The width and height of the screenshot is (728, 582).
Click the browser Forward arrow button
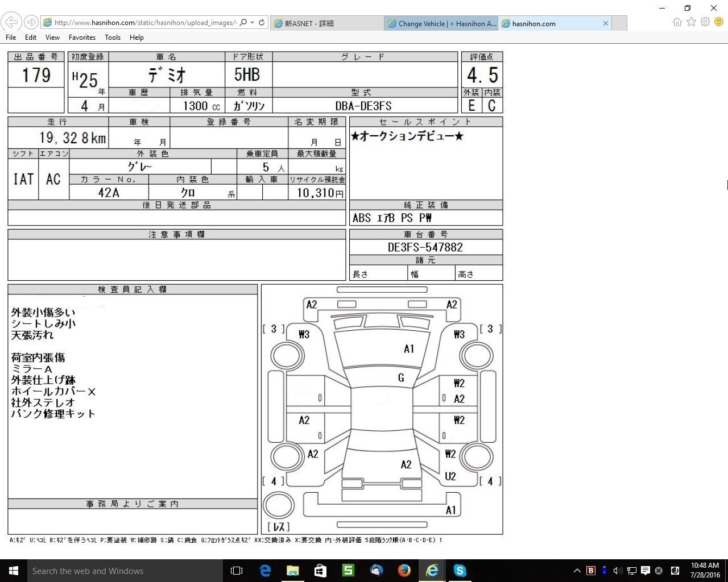click(x=31, y=22)
